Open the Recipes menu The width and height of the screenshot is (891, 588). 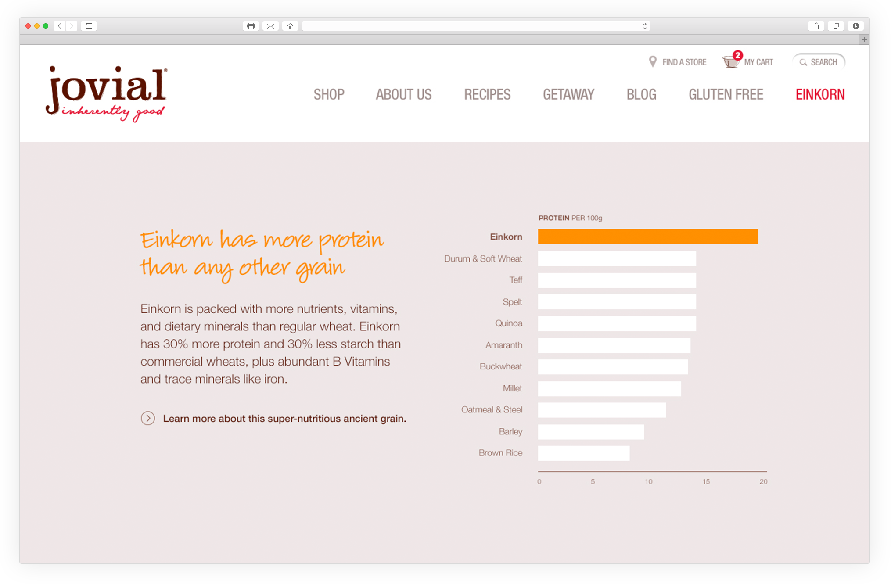point(487,94)
